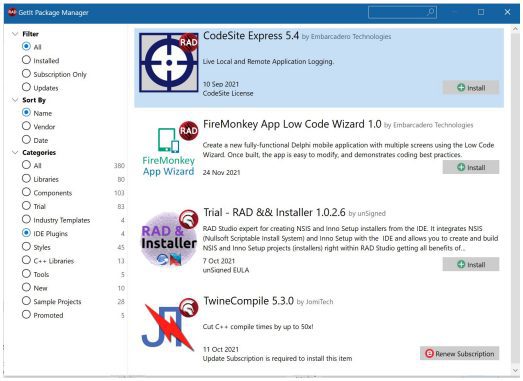This screenshot has height=381, width=523.
Task: Click the Live Local and Remote Application Logging text
Action: pyautogui.click(x=268, y=61)
